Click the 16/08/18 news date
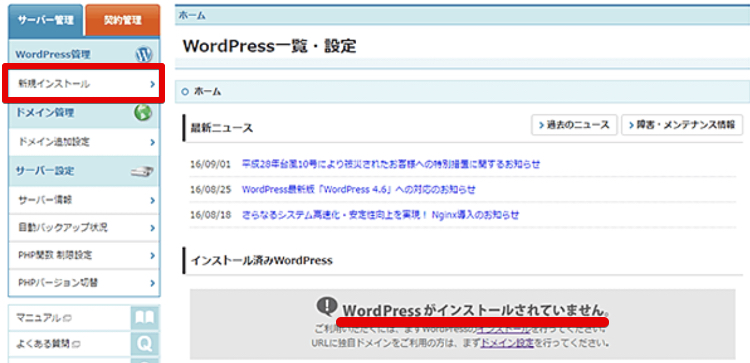The image size is (750, 363). 210,215
